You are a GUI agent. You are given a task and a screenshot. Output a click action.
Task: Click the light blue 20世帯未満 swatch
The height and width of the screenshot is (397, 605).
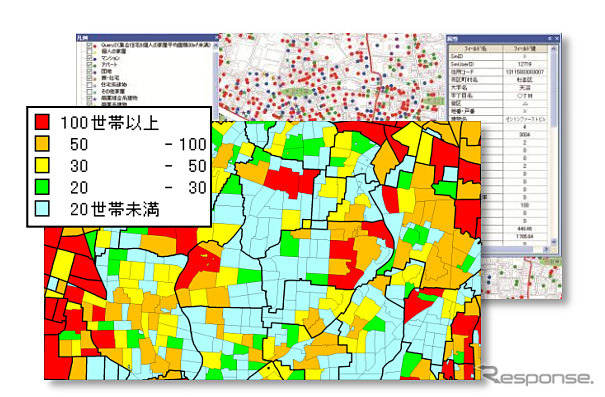click(42, 209)
